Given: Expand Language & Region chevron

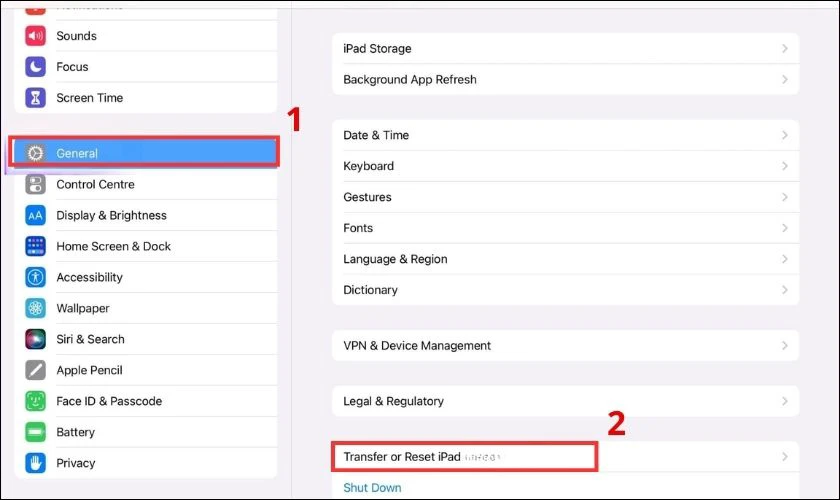Looking at the screenshot, I should [785, 259].
